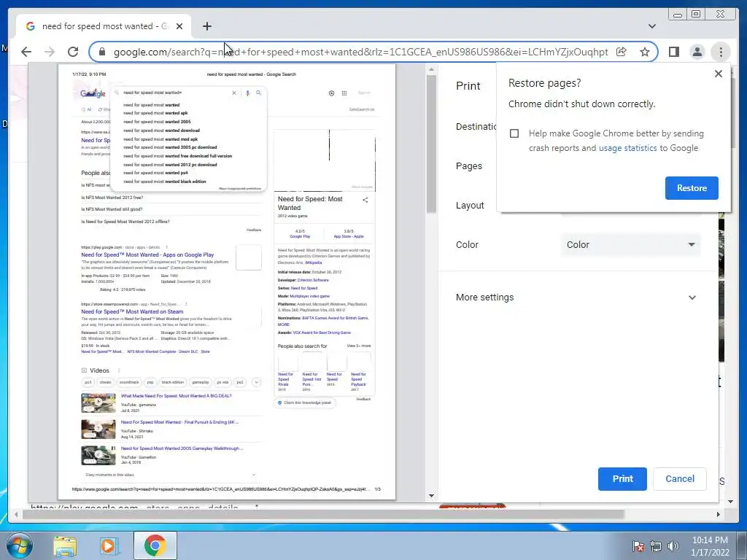Open the Color dropdown

click(631, 245)
